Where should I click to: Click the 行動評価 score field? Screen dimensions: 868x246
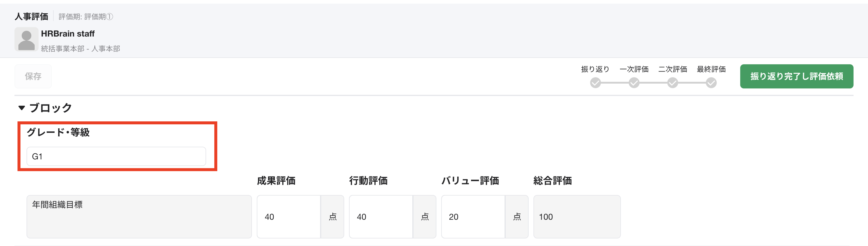pyautogui.click(x=381, y=217)
